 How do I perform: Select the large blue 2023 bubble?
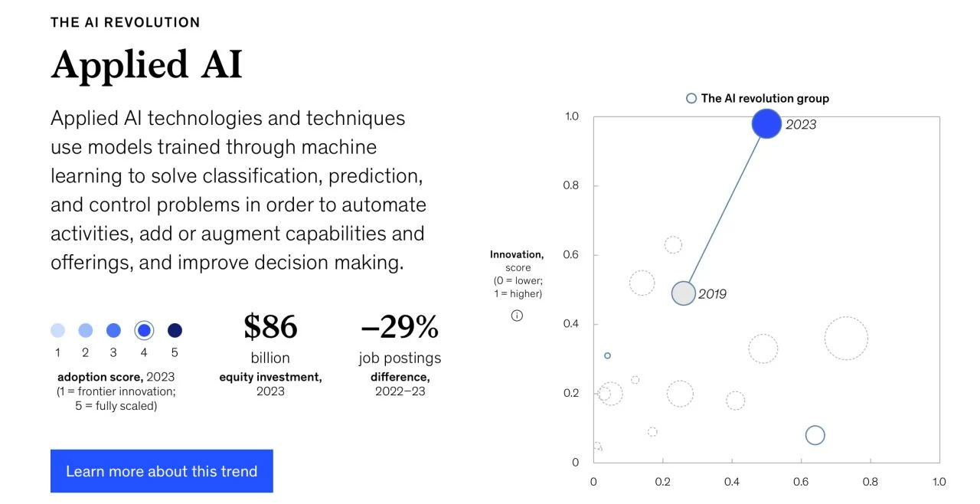766,123
